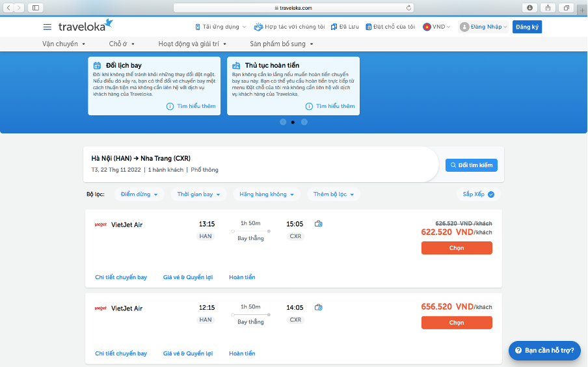
Task: Expand Tải ứng dụng dropdown
Action: pyautogui.click(x=220, y=27)
